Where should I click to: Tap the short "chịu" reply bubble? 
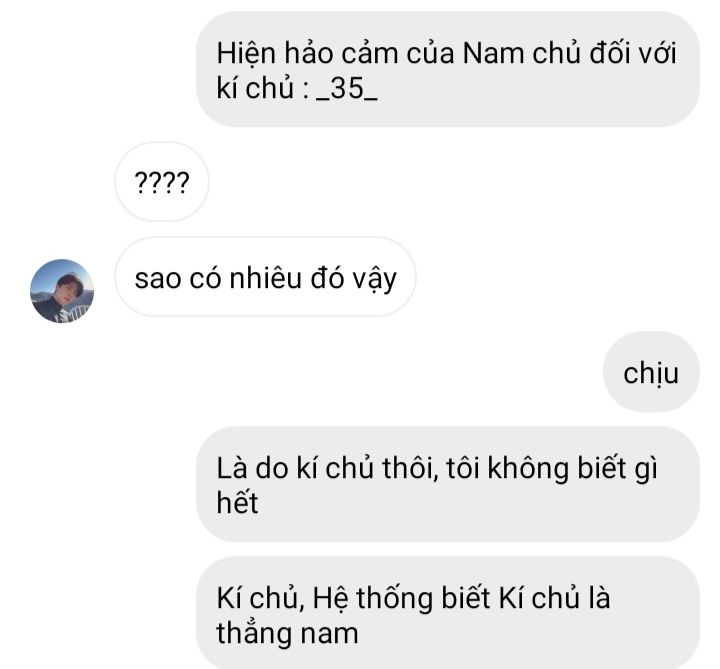pyautogui.click(x=651, y=372)
